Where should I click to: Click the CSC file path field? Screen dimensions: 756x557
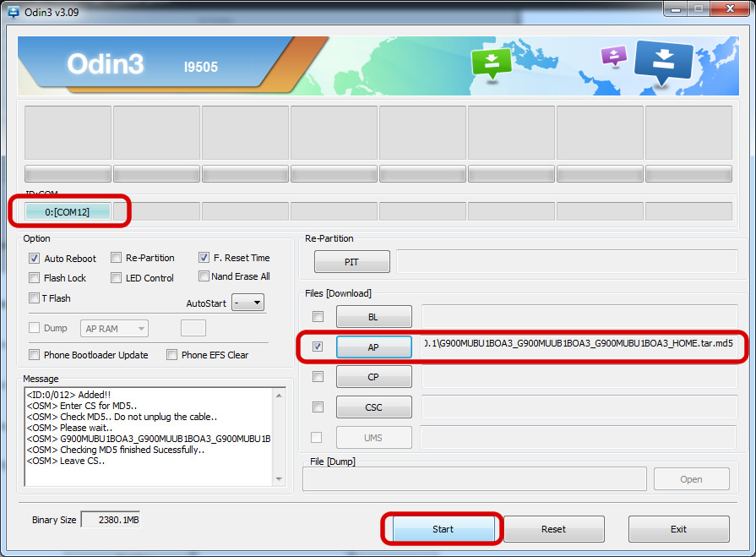579,407
